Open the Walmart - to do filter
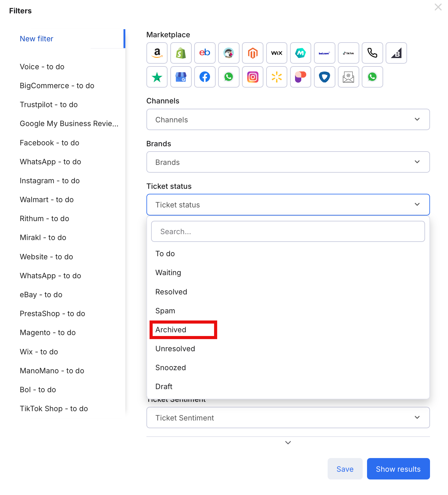 (47, 200)
